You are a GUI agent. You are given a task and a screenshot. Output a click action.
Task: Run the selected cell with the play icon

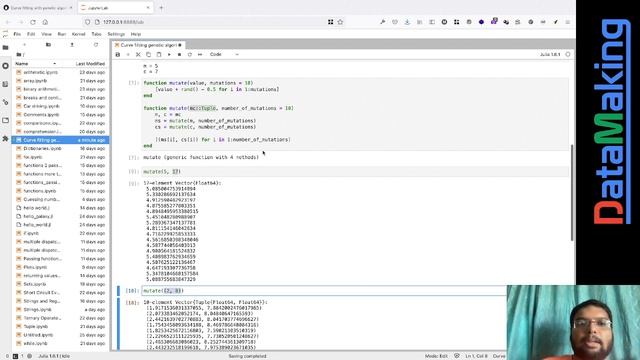tap(169, 54)
